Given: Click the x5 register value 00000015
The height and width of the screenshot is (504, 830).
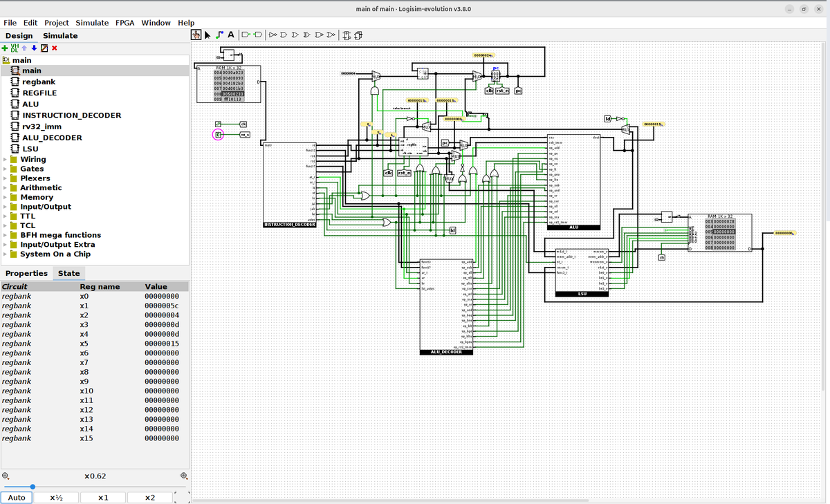Looking at the screenshot, I should point(162,344).
